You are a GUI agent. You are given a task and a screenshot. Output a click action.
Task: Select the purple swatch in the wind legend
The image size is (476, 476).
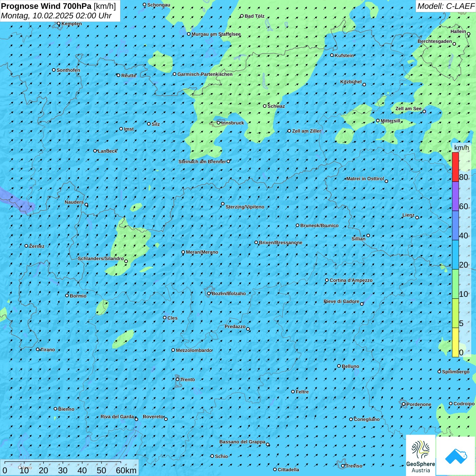455,196
